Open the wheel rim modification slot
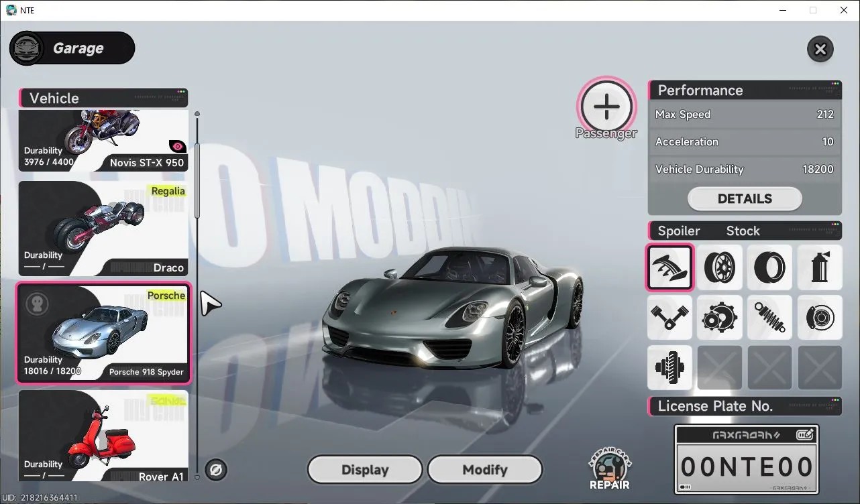860x504 pixels. (x=720, y=267)
